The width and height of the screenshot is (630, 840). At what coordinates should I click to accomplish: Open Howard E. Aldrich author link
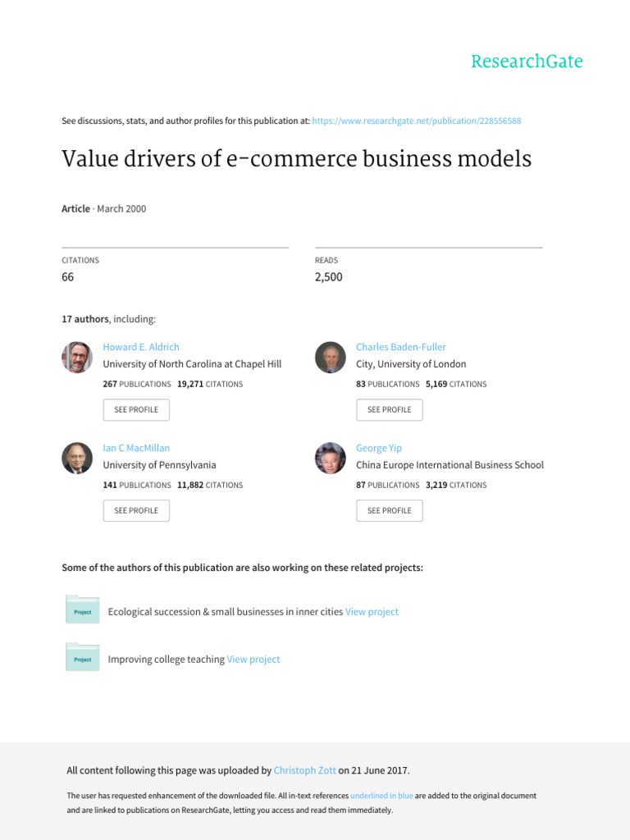[x=141, y=347]
